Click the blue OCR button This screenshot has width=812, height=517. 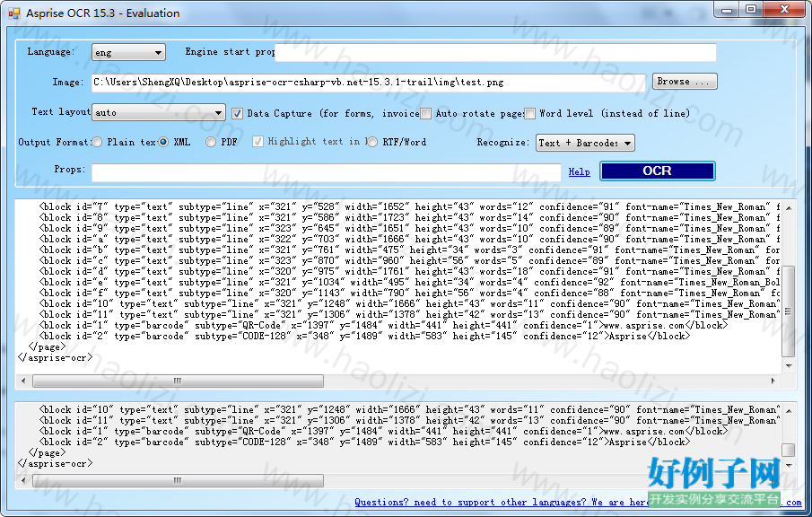pos(657,171)
